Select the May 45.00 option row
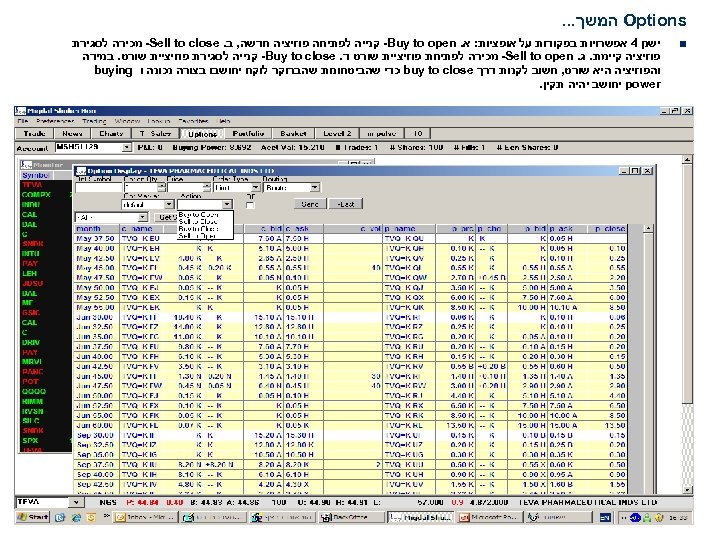 click(350, 268)
